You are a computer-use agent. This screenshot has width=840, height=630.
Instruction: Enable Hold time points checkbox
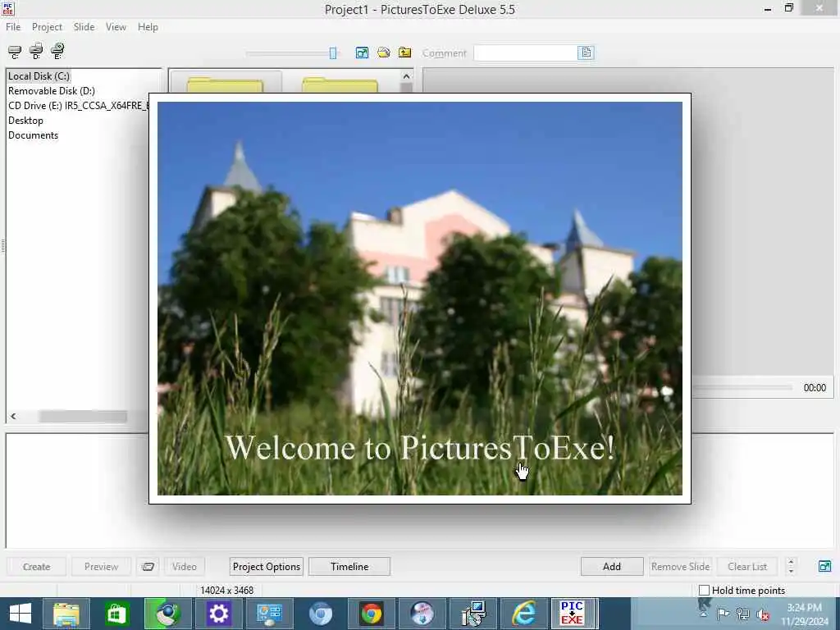tap(705, 591)
